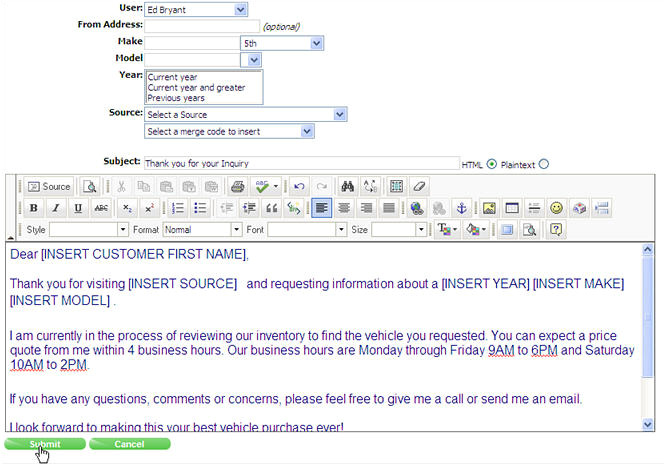665x465 pixels.
Task: Click the Select All icon
Action: (397, 186)
